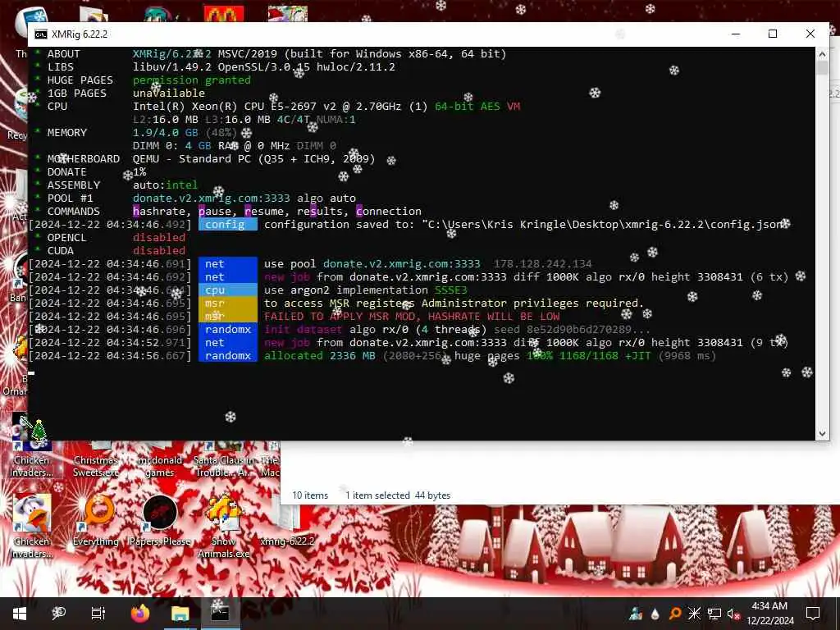The height and width of the screenshot is (630, 840).
Task: Select Santa Claus in Trouble desktop shortcut
Action: [x=224, y=459]
